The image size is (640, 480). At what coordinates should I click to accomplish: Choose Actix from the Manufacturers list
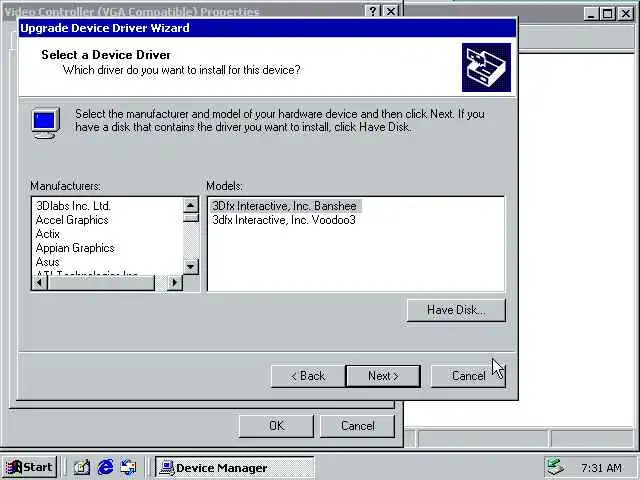[48, 234]
